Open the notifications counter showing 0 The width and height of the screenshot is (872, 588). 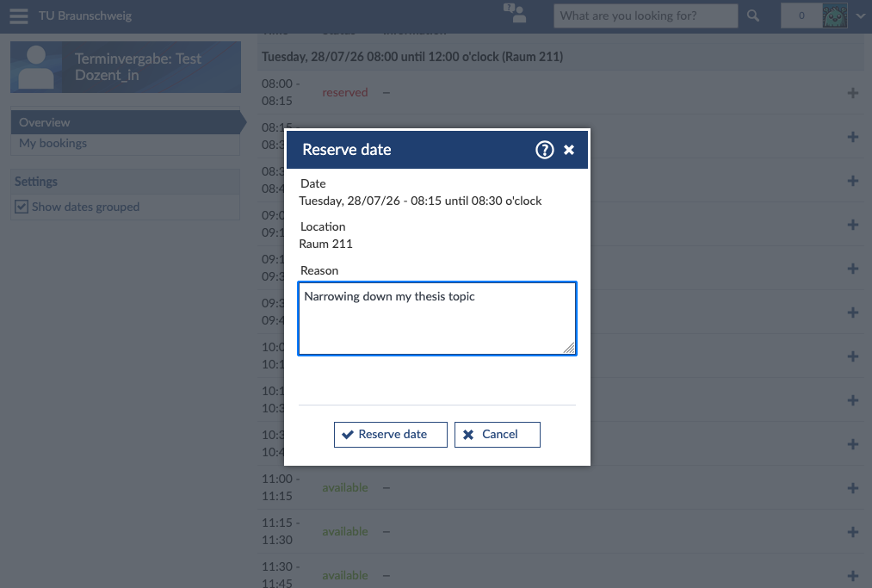pos(801,15)
